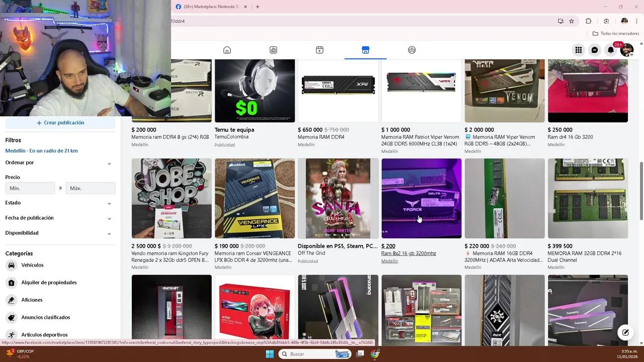Screen dimensions: 644x362
Task: Click the $ 399 500 price text
Action: (560, 246)
